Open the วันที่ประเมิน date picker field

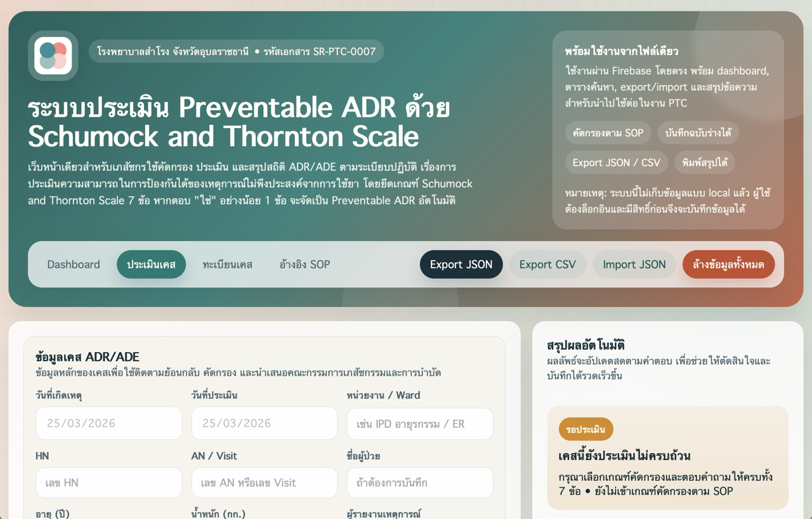tap(264, 423)
